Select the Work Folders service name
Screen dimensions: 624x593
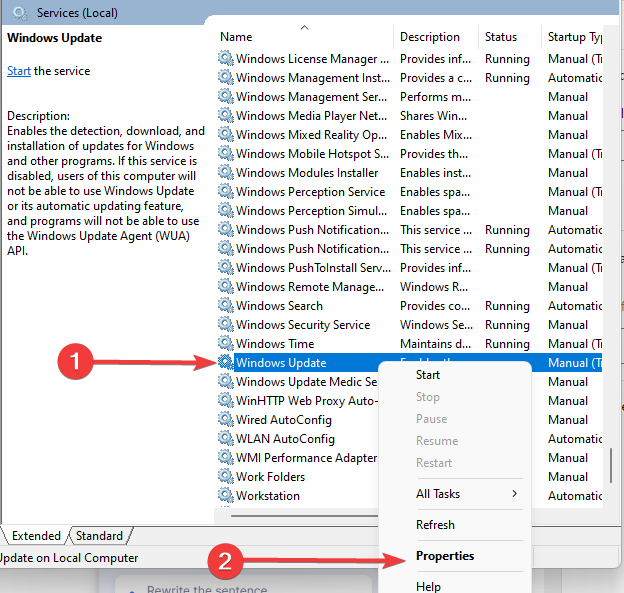tap(270, 477)
